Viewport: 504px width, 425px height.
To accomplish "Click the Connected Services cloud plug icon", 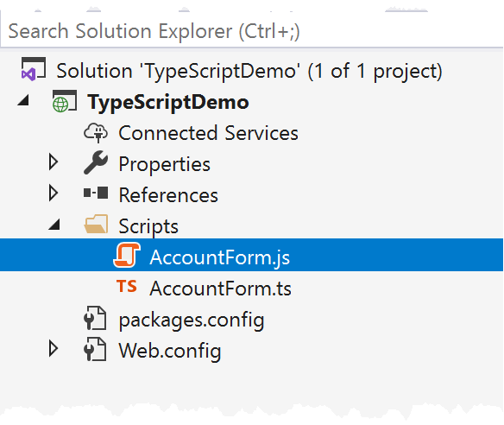I will click(96, 132).
